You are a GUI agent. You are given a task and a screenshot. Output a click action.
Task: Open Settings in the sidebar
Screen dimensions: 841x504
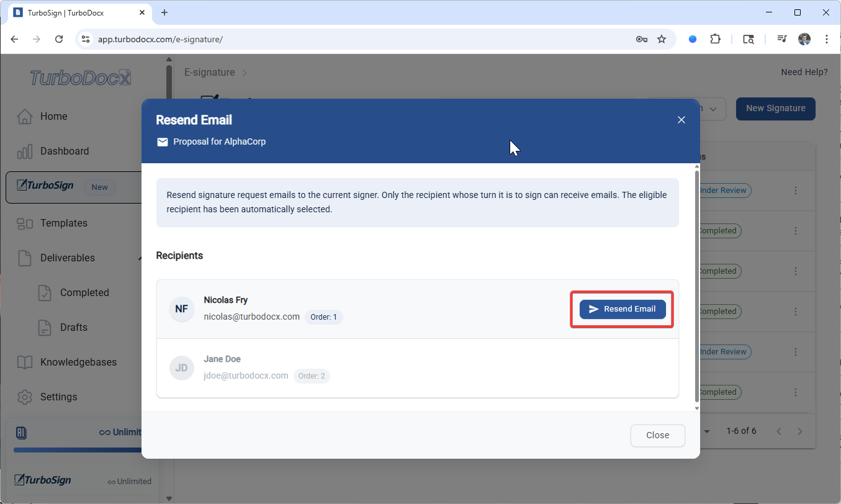click(59, 397)
